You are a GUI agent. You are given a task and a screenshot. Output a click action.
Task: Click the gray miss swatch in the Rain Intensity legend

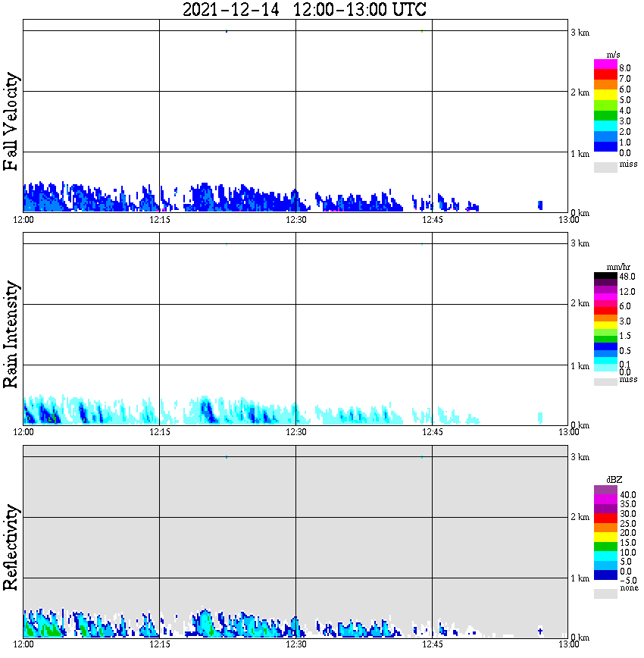605,382
